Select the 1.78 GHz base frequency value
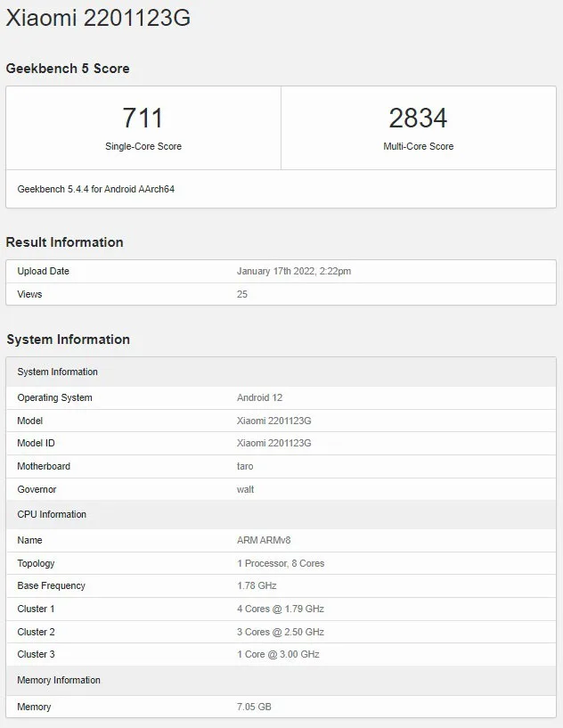This screenshot has height=728, width=563. coord(257,586)
